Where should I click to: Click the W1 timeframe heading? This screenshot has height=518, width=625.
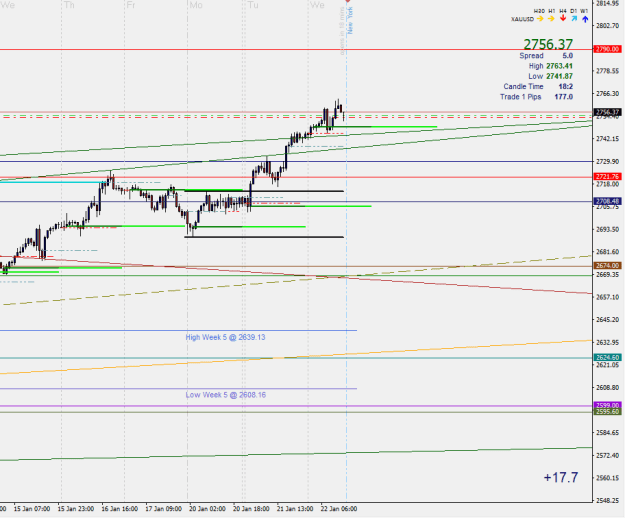584,11
